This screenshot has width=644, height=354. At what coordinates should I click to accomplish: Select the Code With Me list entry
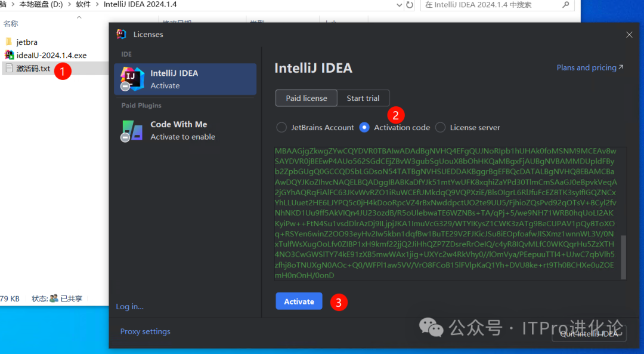click(x=185, y=130)
